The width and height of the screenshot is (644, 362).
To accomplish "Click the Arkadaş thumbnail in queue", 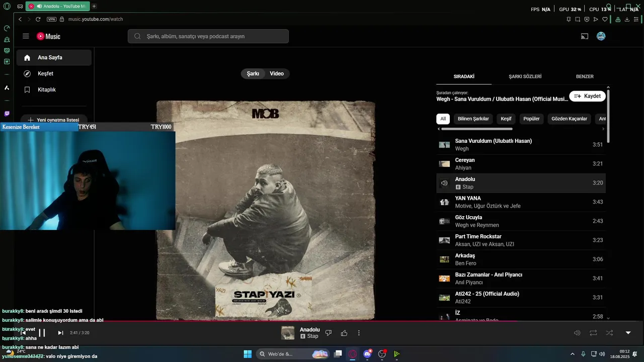I will [x=444, y=259].
